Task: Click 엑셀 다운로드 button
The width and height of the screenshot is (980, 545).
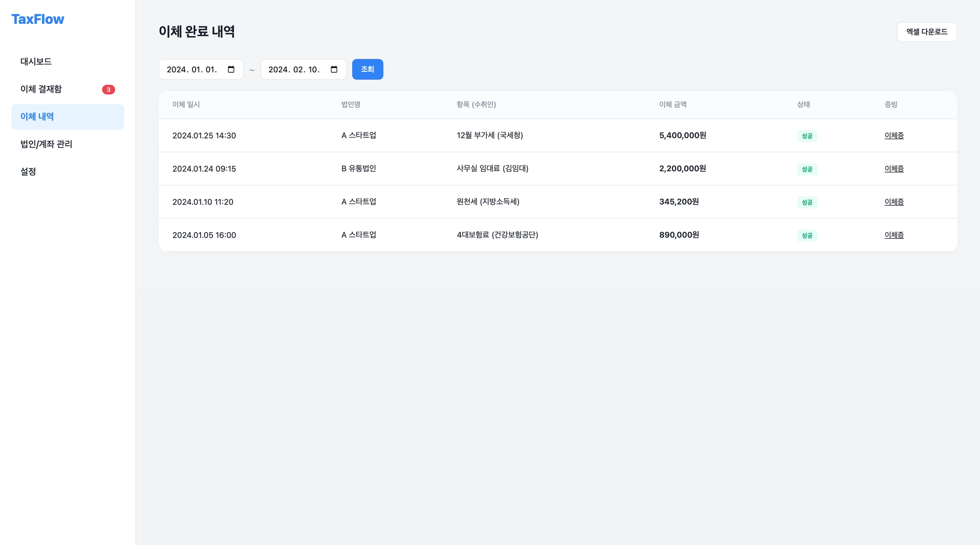Action: tap(926, 32)
